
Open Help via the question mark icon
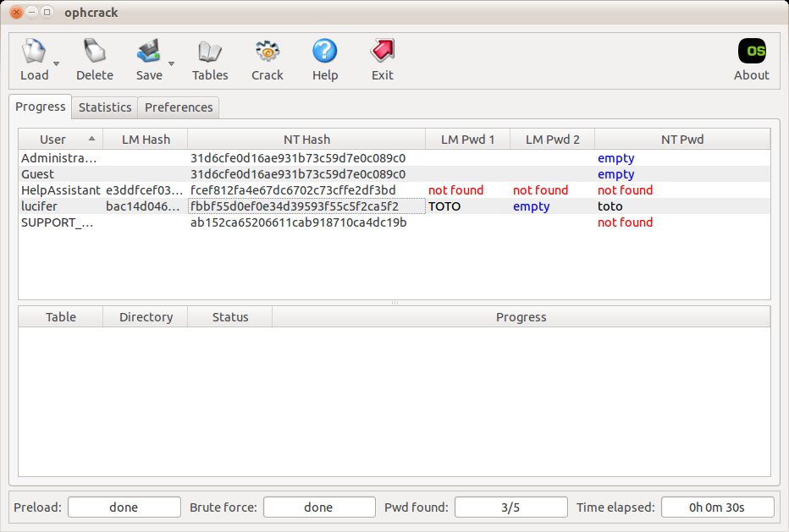pos(324,53)
